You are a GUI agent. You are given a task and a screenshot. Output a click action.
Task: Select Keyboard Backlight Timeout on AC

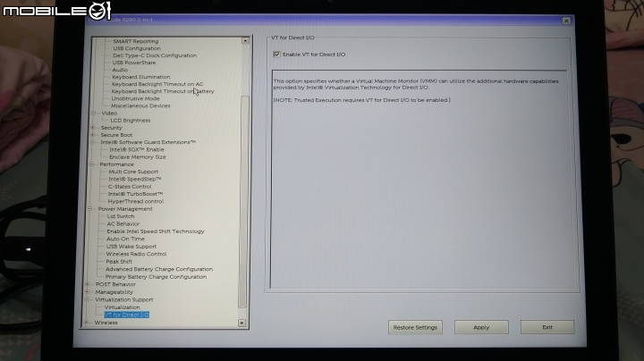[x=157, y=84]
